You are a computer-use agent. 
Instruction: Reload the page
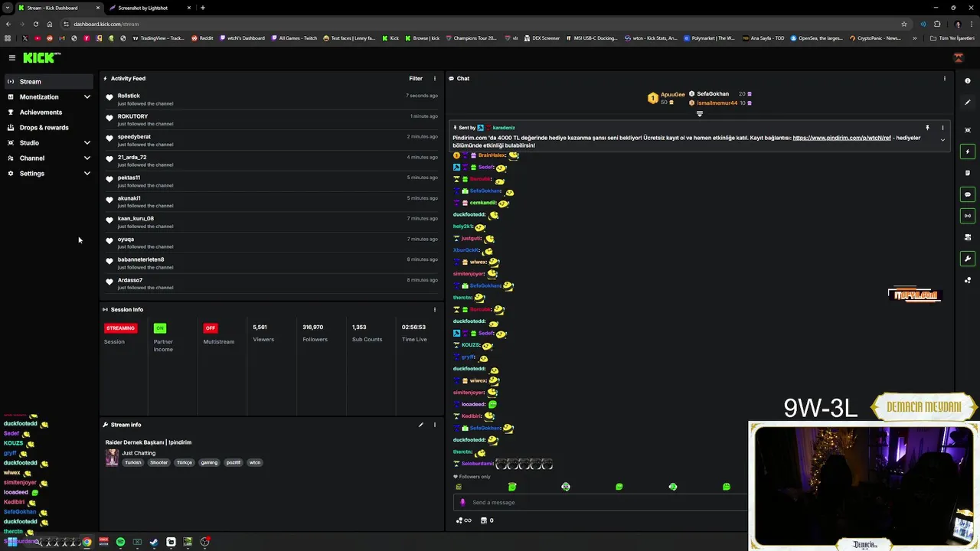pos(35,24)
